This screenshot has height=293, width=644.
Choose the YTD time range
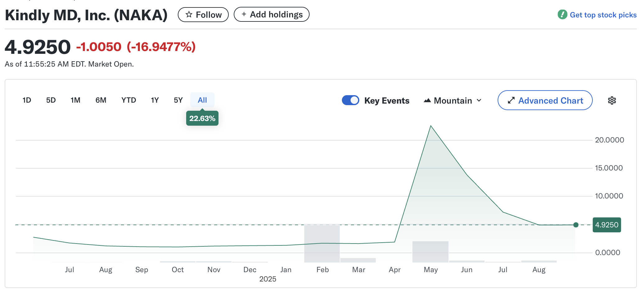coord(129,100)
